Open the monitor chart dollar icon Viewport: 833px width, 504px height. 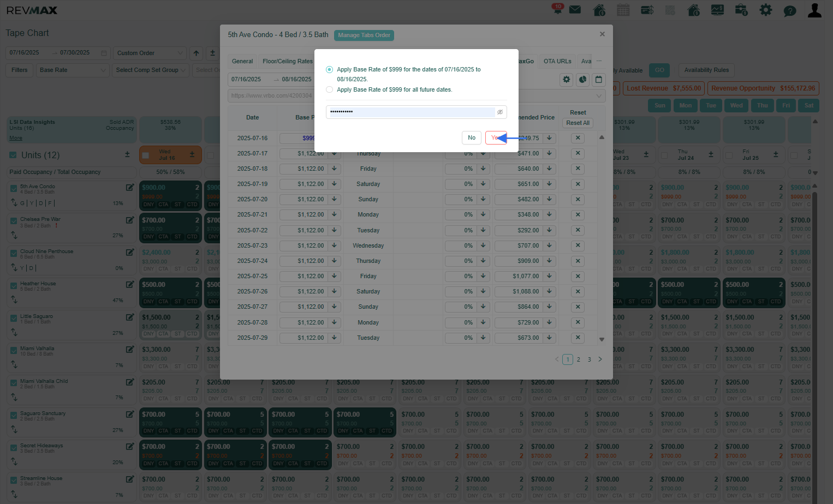tap(717, 10)
